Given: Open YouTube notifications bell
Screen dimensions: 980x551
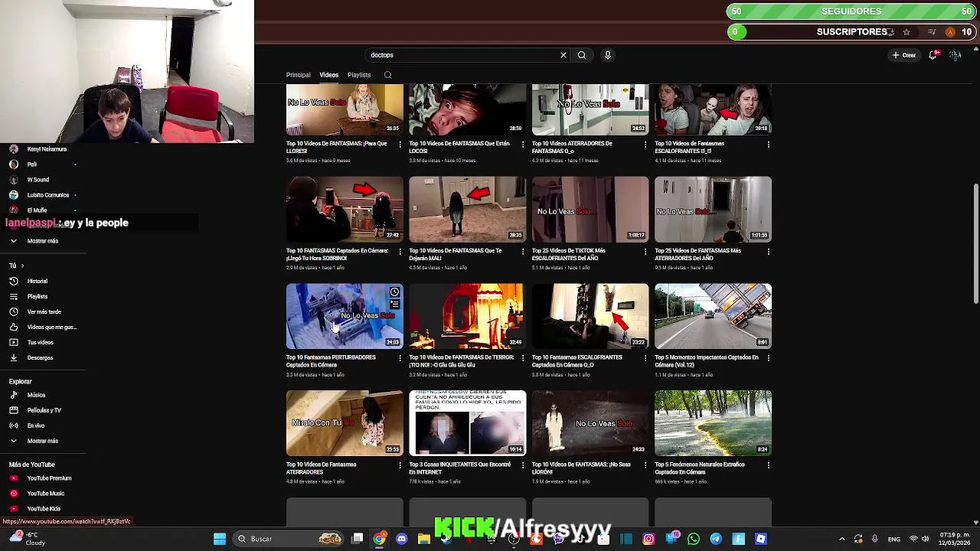Looking at the screenshot, I should coord(933,55).
